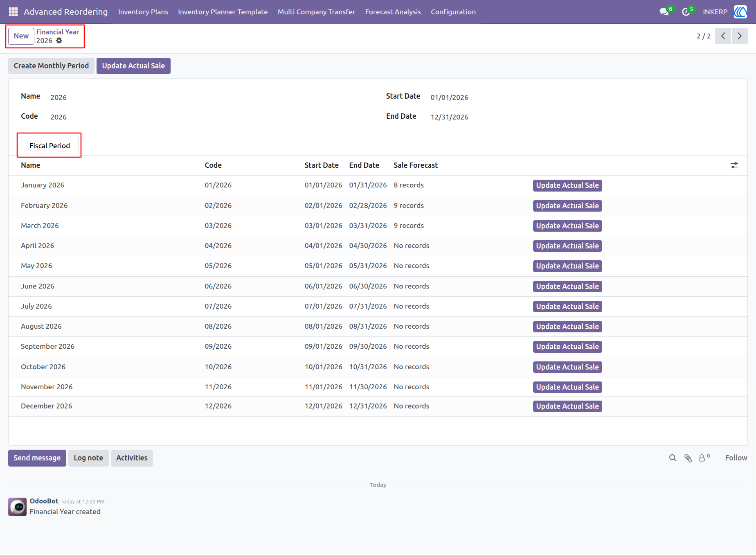Edit the Name field value 2026
756x555 pixels.
click(x=59, y=97)
